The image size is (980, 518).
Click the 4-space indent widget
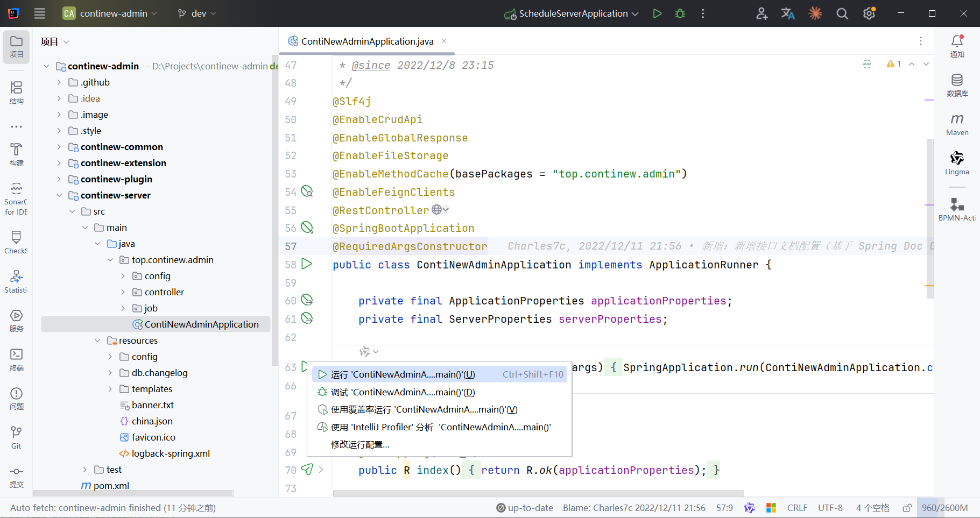pyautogui.click(x=872, y=508)
